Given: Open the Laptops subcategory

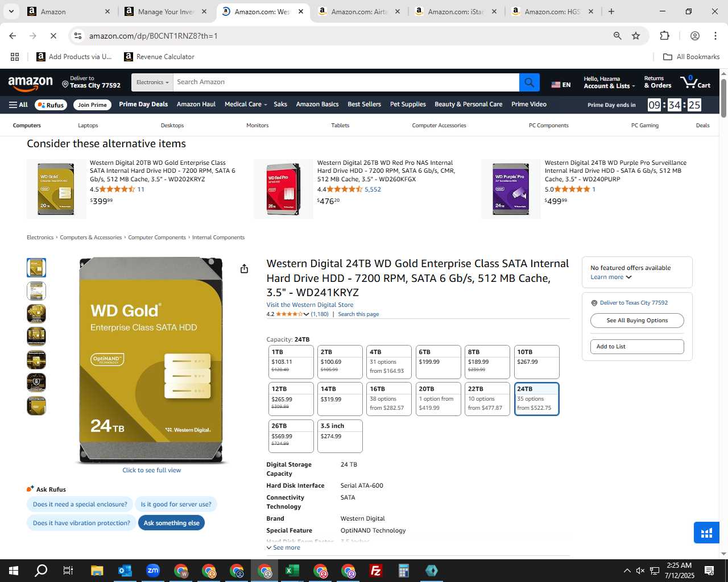Looking at the screenshot, I should pos(88,126).
